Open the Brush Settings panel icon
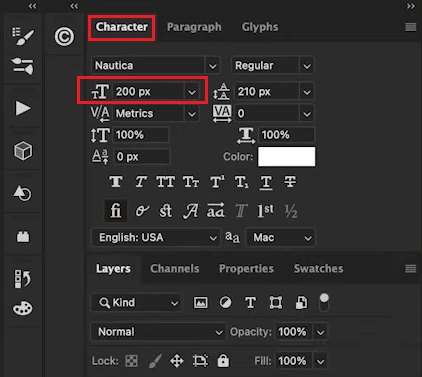 23,36
